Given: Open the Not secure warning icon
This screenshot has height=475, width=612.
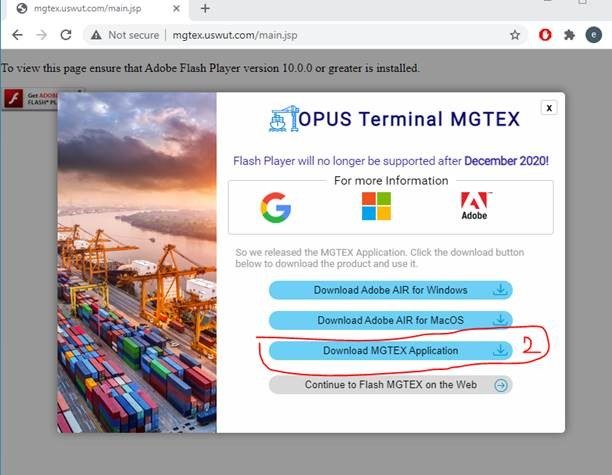Looking at the screenshot, I should coord(96,35).
